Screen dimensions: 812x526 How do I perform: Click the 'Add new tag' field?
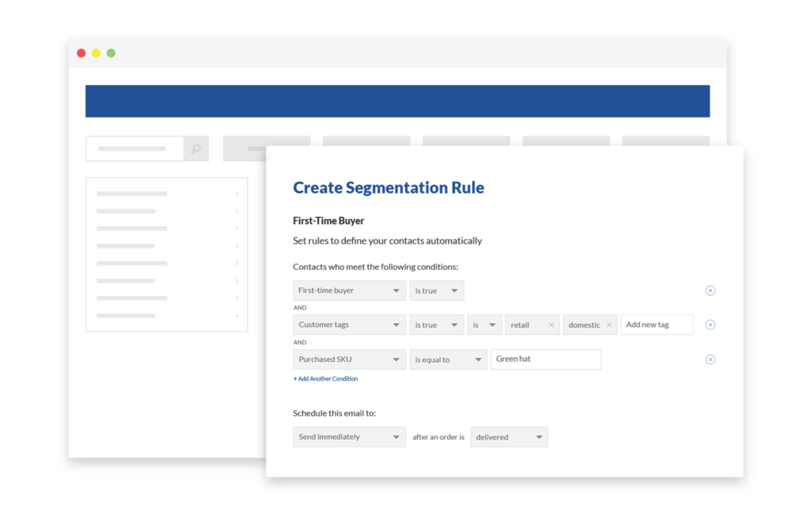pos(657,324)
